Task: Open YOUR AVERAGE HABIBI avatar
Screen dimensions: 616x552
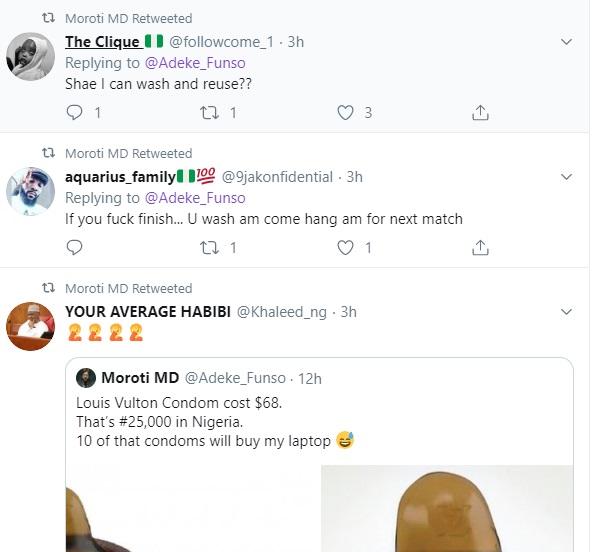Action: coord(30,326)
